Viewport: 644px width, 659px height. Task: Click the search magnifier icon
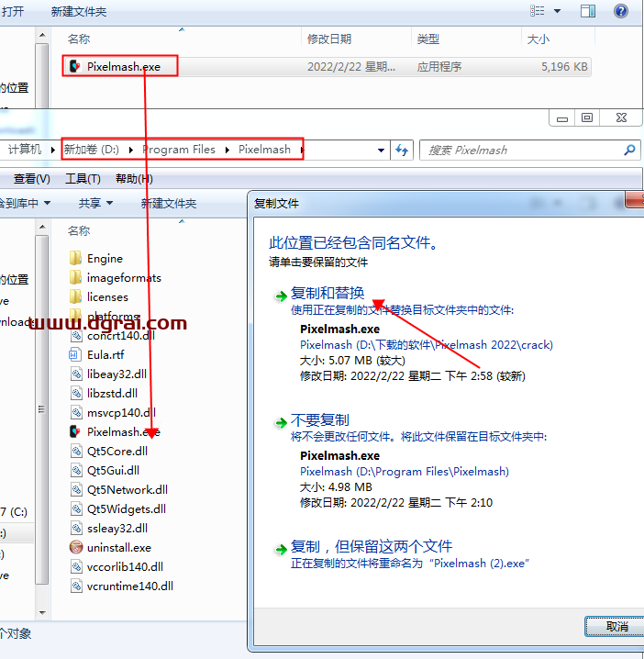tap(629, 150)
